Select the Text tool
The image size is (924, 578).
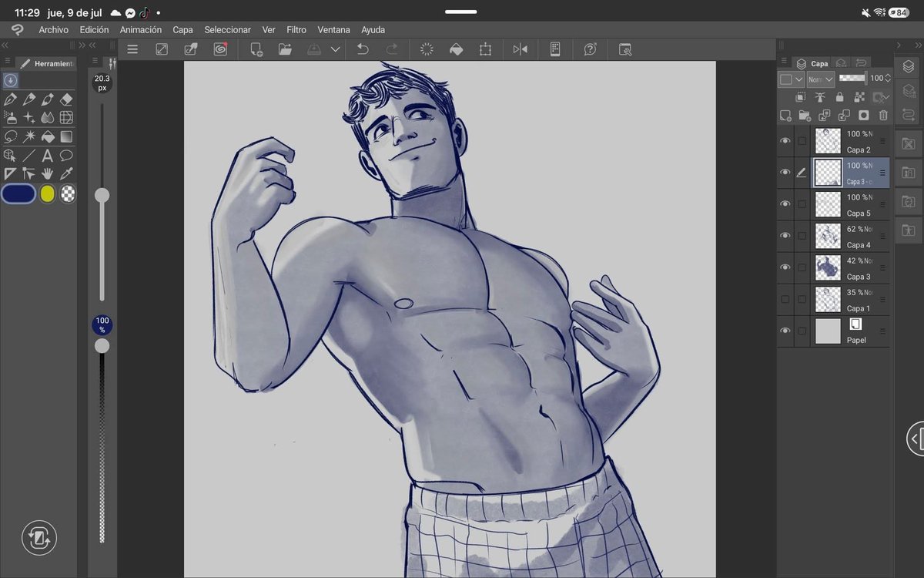coord(48,155)
